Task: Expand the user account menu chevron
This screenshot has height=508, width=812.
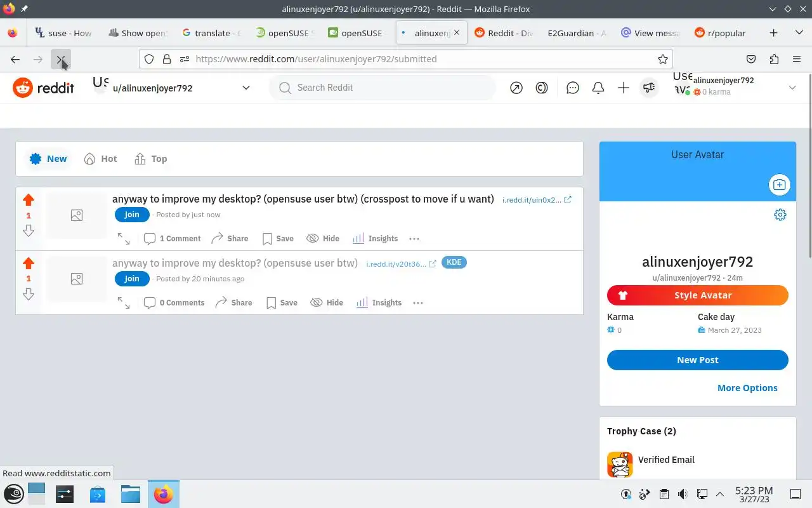Action: (x=792, y=88)
